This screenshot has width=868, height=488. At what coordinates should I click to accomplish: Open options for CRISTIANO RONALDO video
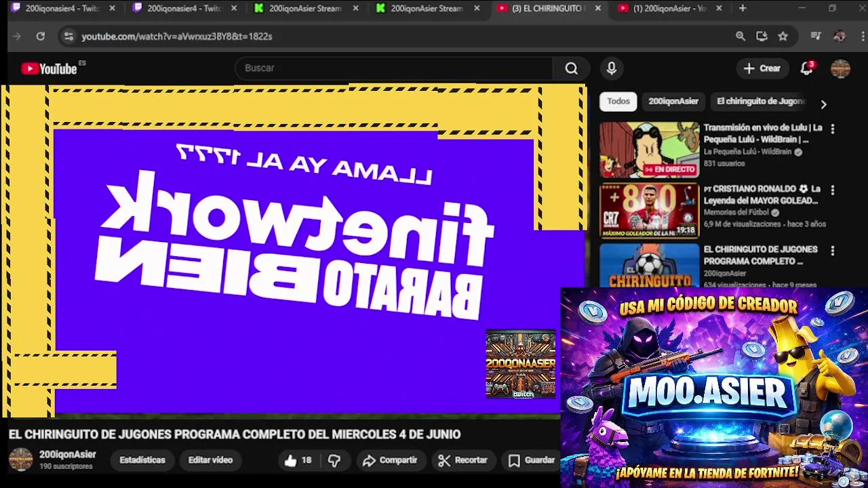833,190
